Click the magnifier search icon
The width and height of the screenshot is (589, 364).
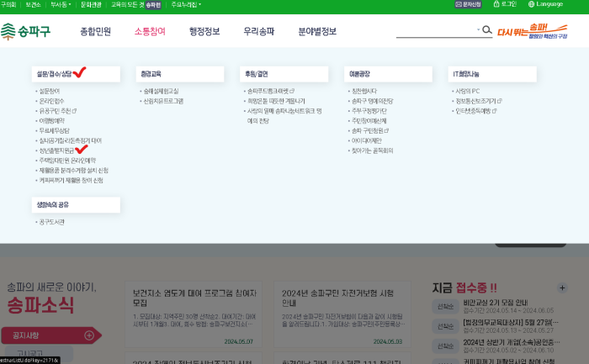pyautogui.click(x=487, y=30)
